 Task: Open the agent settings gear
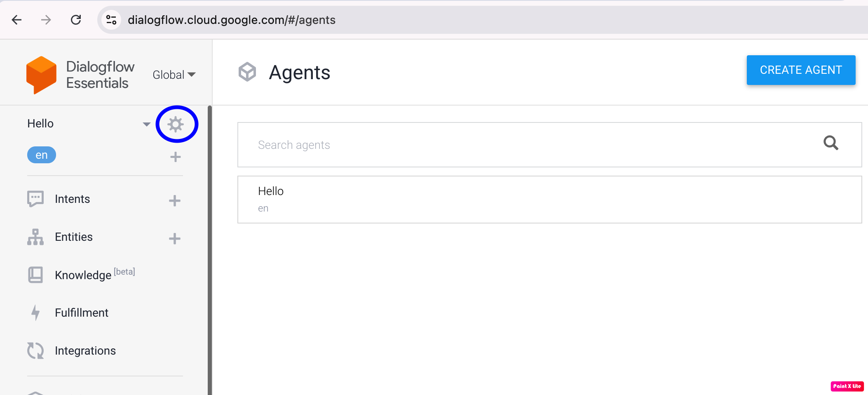[176, 123]
